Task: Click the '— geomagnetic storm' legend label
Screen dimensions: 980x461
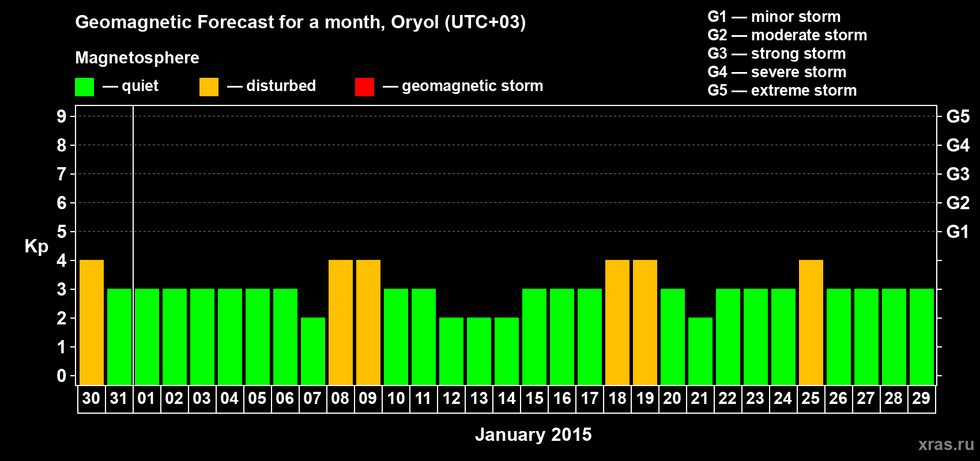Action: tap(463, 86)
